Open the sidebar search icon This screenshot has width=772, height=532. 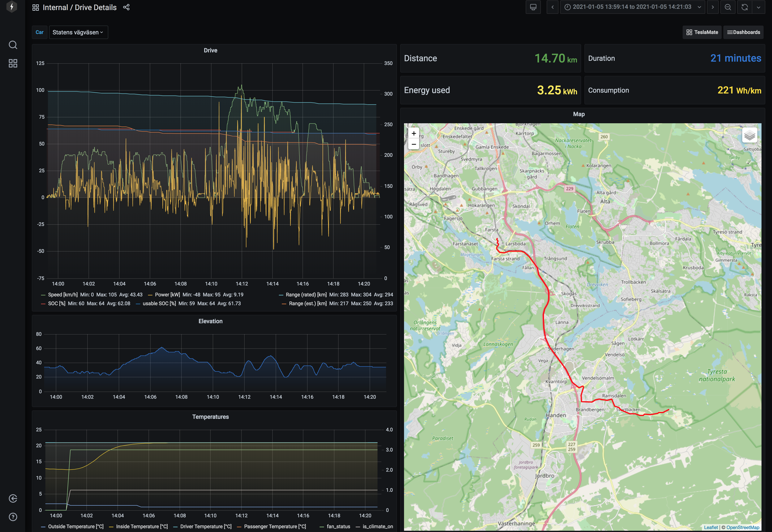pos(13,45)
